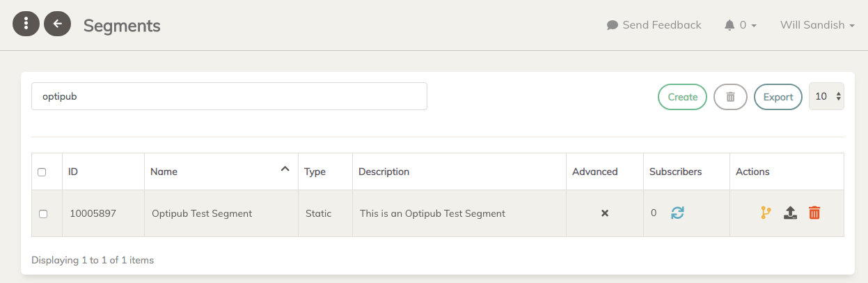The height and width of the screenshot is (283, 868).
Task: Open the Will Sandish user dropdown
Action: coord(817,25)
